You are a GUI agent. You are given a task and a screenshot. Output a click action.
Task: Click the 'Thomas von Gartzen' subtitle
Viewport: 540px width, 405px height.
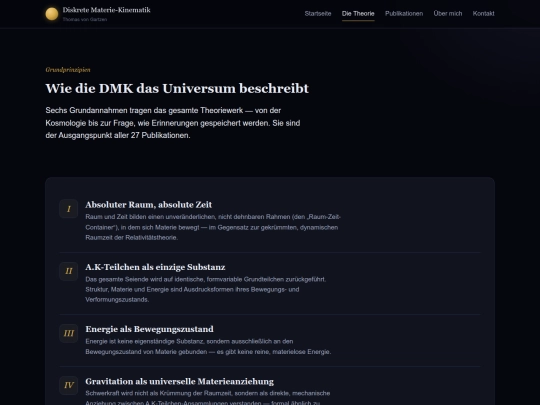point(85,20)
